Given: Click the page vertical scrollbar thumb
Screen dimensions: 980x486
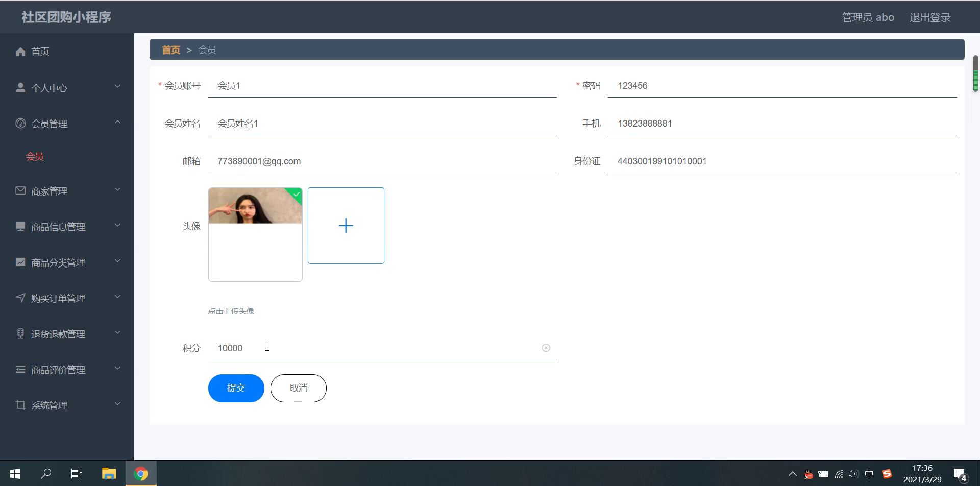Looking at the screenshot, I should coord(976,74).
